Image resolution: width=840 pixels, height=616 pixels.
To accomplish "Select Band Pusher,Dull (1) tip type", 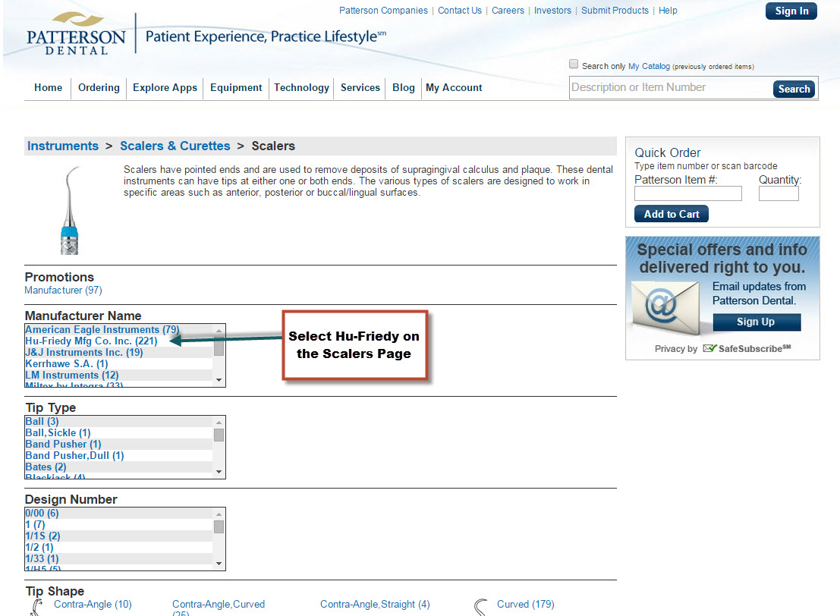I will [x=74, y=455].
